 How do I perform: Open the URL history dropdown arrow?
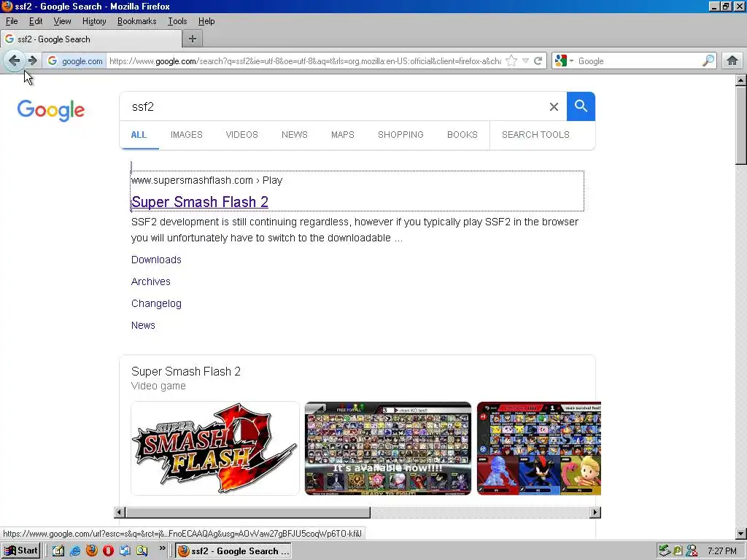pos(525,61)
